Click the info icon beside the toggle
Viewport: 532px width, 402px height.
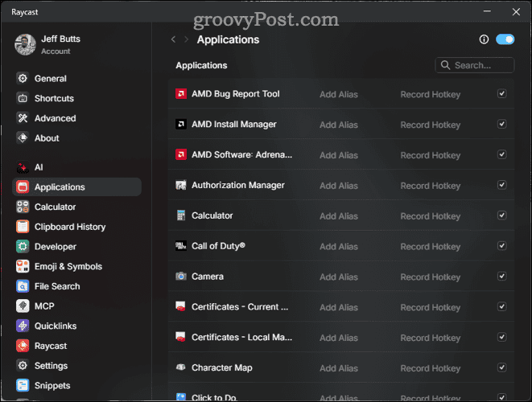484,39
